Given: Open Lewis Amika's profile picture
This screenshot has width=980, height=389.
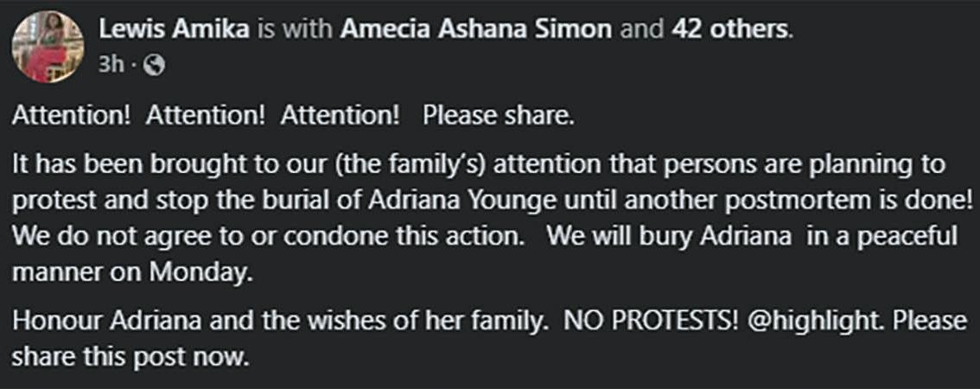Looking at the screenshot, I should pyautogui.click(x=48, y=47).
